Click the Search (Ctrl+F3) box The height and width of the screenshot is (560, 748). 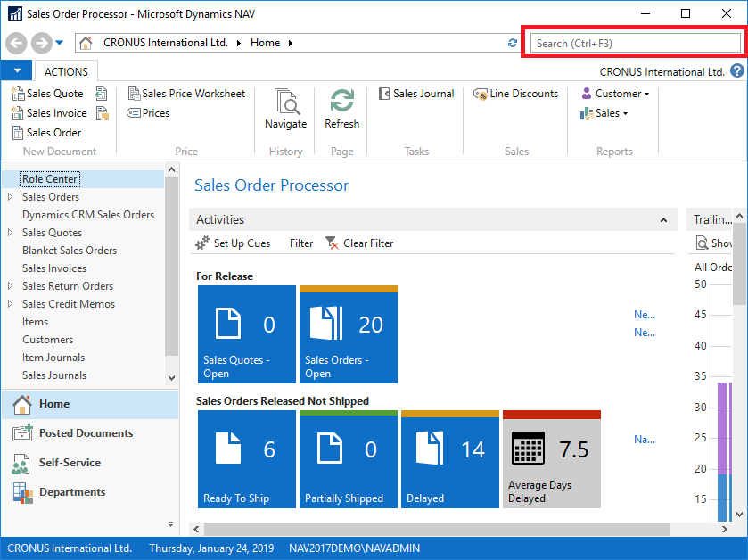tap(635, 44)
